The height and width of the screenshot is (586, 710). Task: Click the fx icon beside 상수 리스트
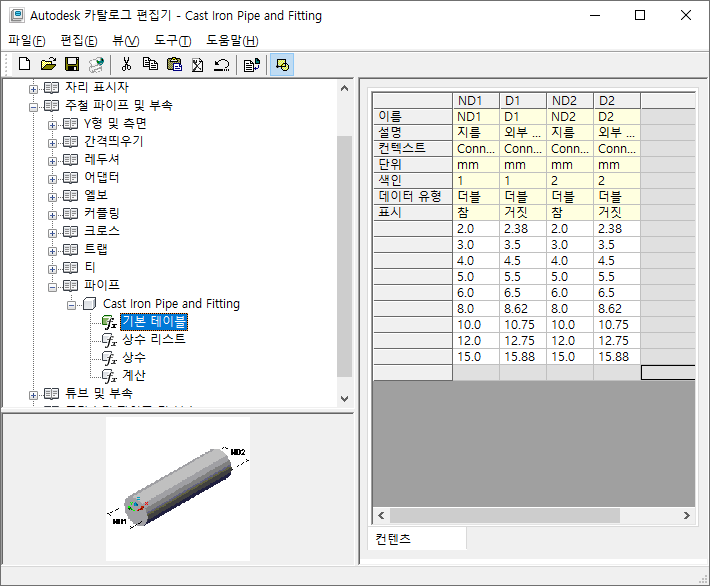coord(109,340)
